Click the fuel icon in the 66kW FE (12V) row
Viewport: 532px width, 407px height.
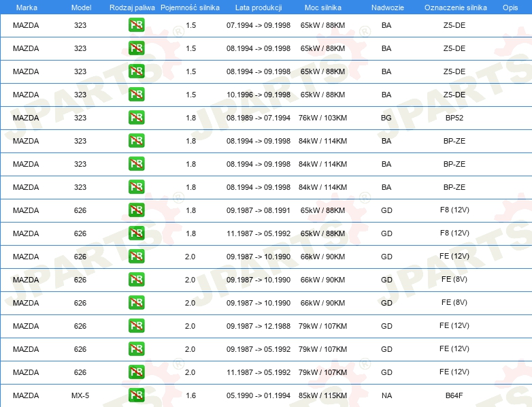click(x=136, y=257)
